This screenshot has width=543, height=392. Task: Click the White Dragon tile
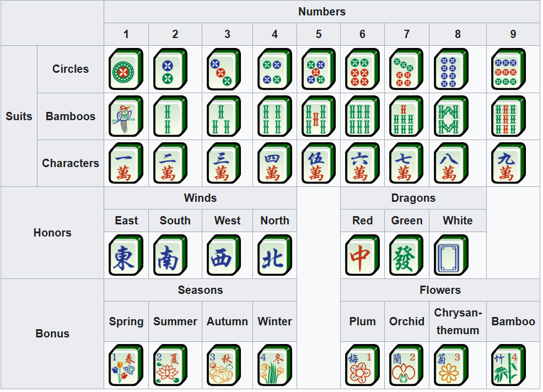[451, 255]
